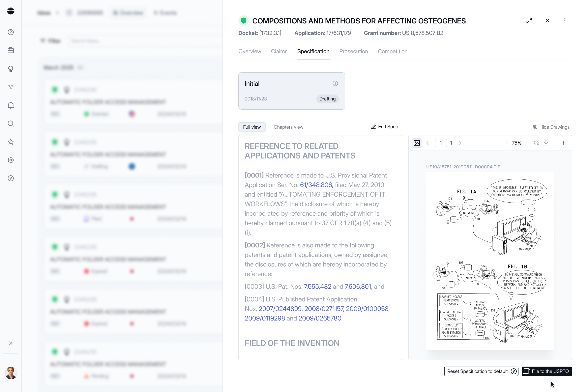Switch to Chapters view
This screenshot has height=392, width=588.
point(288,127)
